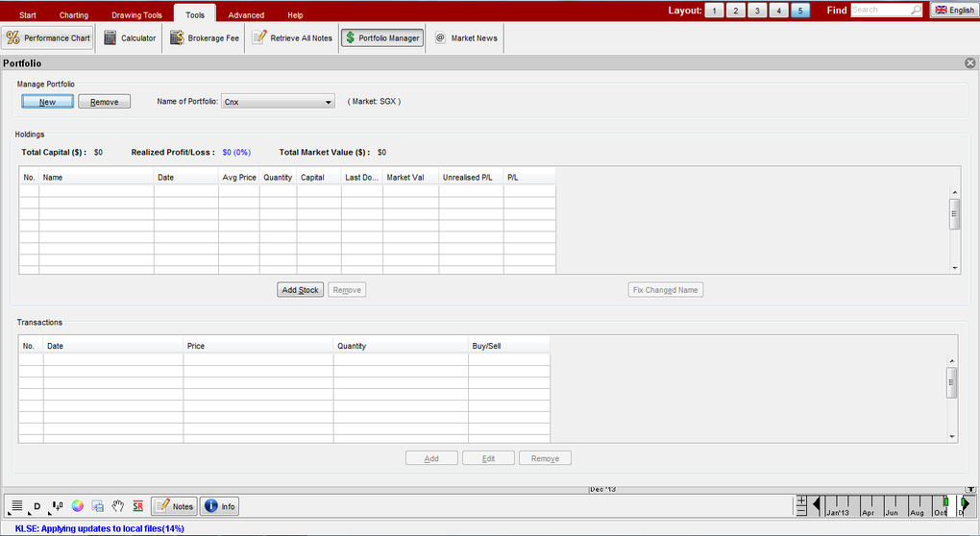Toggle the SR support resistance icon
Screen dimensions: 980x536
click(x=138, y=506)
